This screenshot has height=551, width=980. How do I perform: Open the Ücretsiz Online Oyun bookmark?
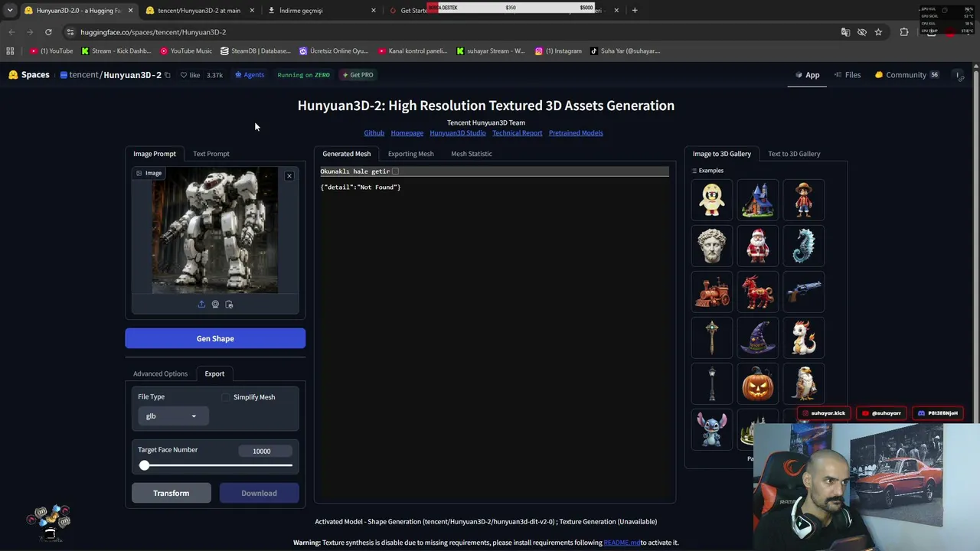tap(334, 51)
